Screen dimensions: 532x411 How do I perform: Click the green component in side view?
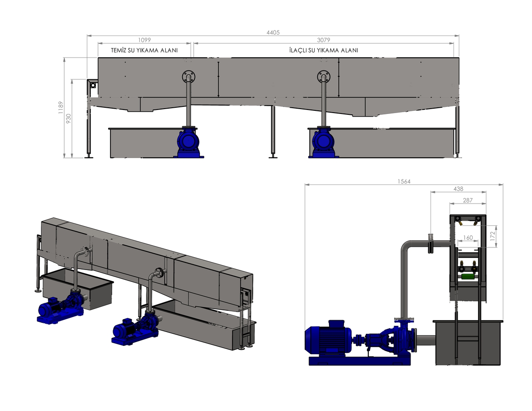coord(468,277)
